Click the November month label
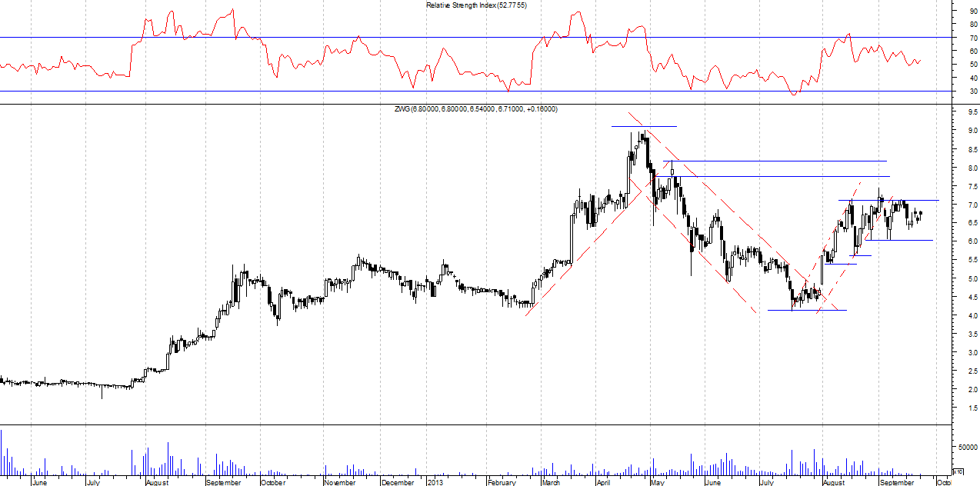This screenshot has height=486, width=980. pyautogui.click(x=339, y=482)
